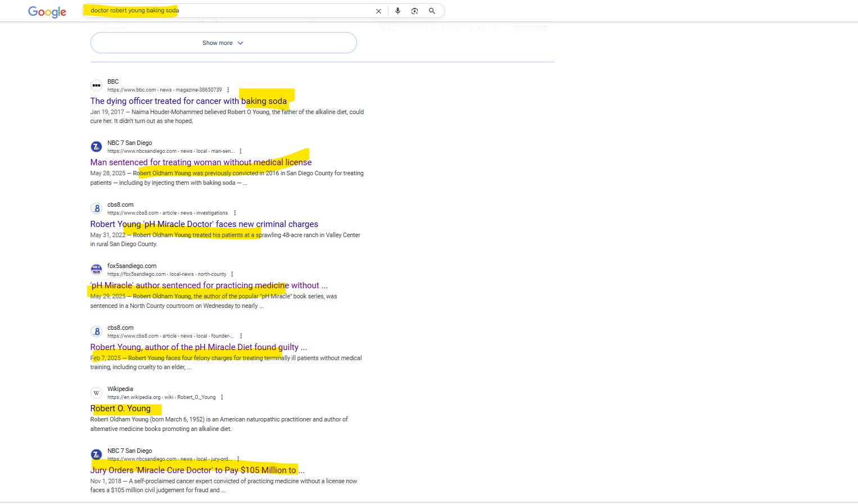
Task: Click the fox5sandiego.com favicon
Action: click(96, 270)
